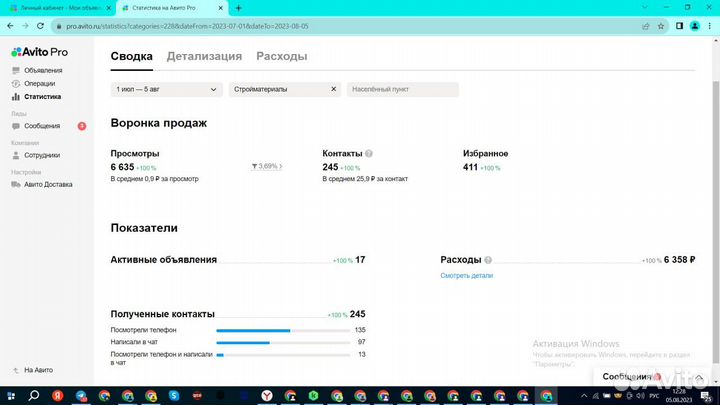Open a new browser tab with plus
Viewport: 720px width, 405px height.
(238, 8)
